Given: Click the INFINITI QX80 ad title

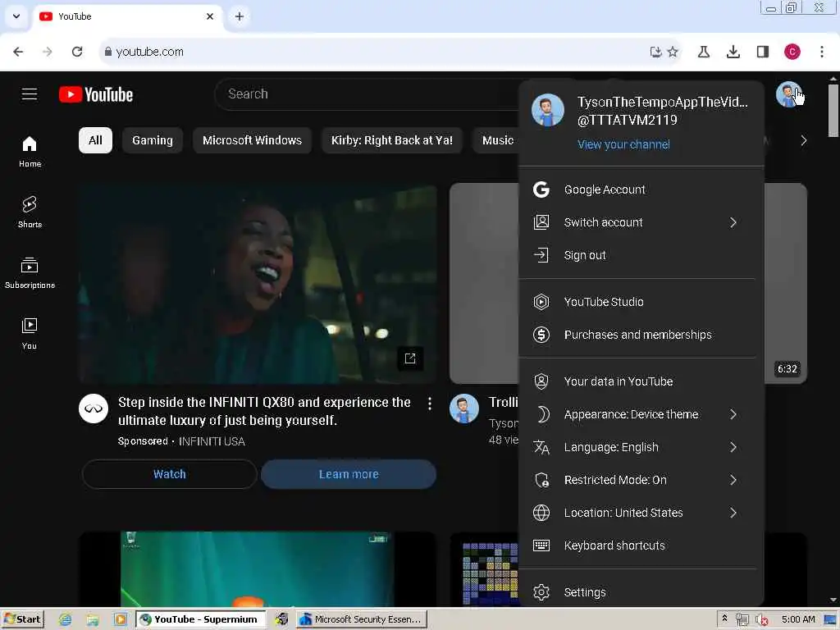Looking at the screenshot, I should pos(265,412).
